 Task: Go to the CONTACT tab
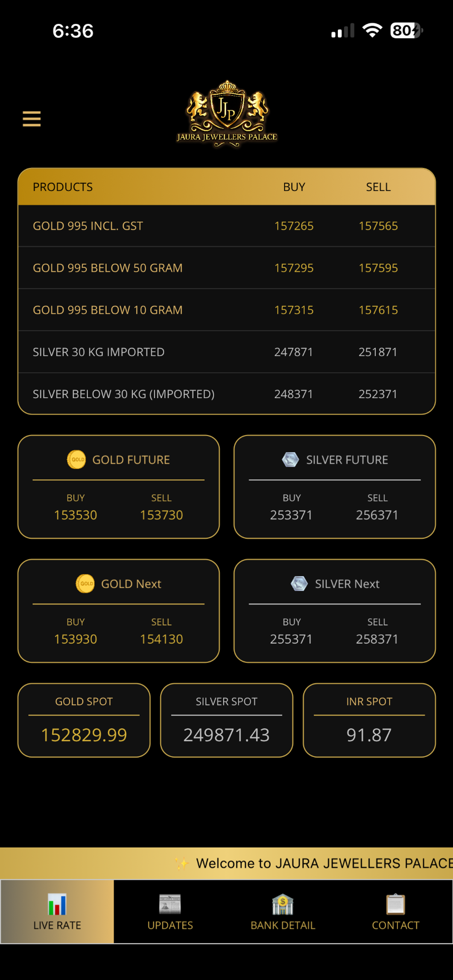pyautogui.click(x=395, y=911)
